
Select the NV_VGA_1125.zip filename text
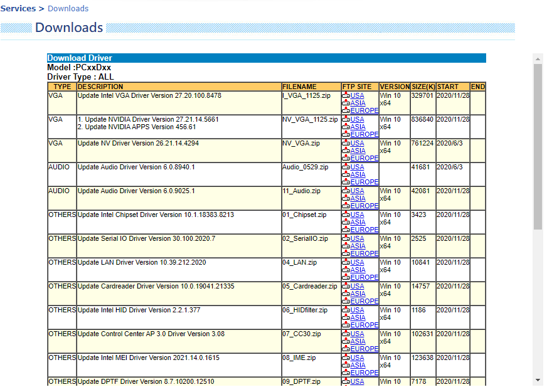point(310,119)
